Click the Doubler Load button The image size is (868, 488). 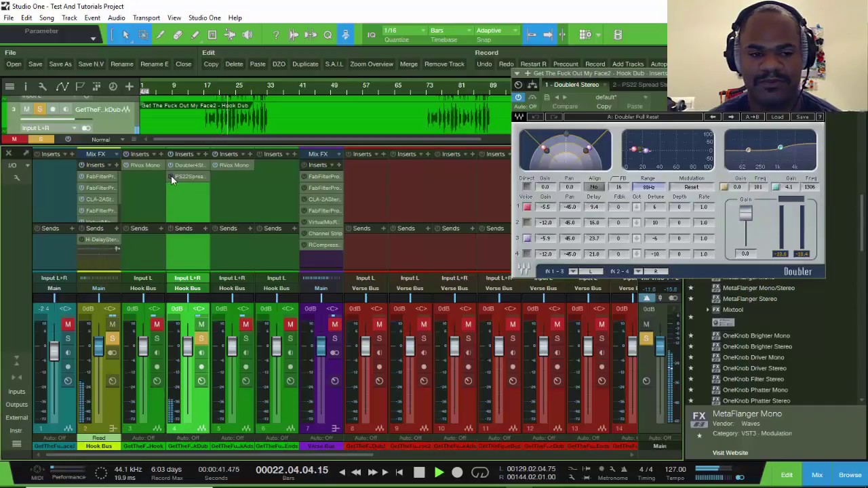pos(777,117)
